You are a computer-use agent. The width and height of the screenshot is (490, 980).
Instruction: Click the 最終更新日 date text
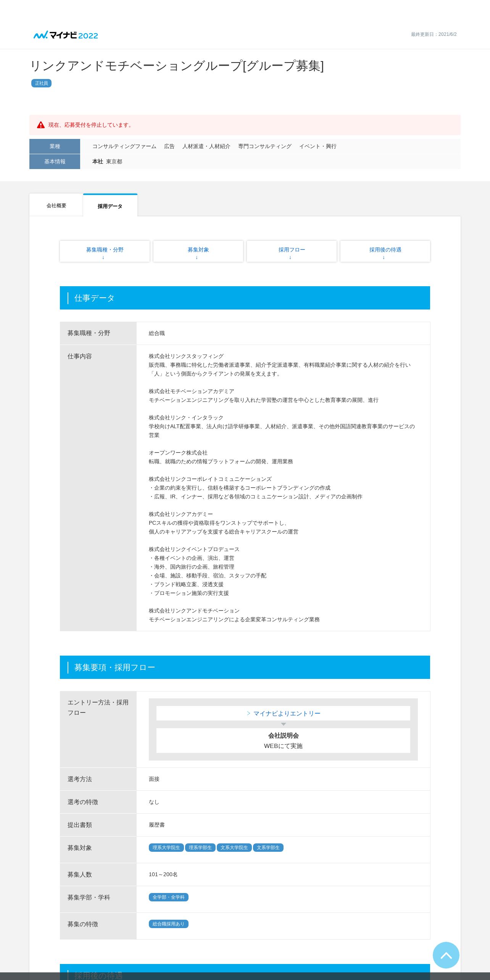(434, 34)
